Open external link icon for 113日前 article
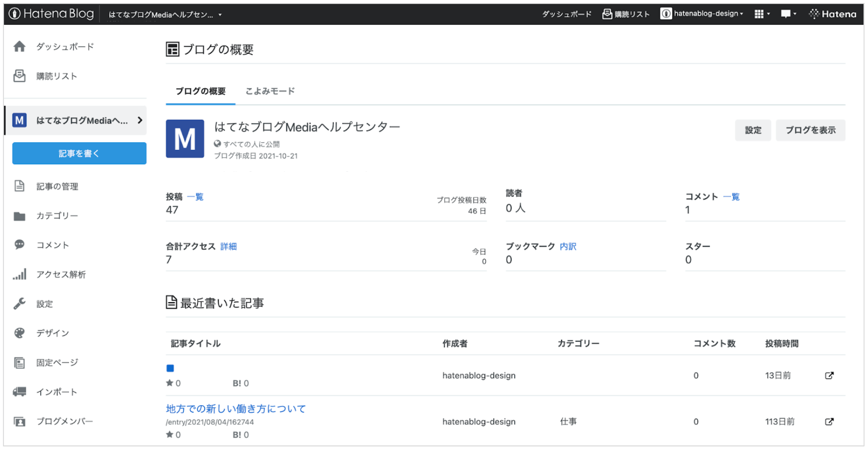Viewport: 868px width, 450px height. pos(829,422)
